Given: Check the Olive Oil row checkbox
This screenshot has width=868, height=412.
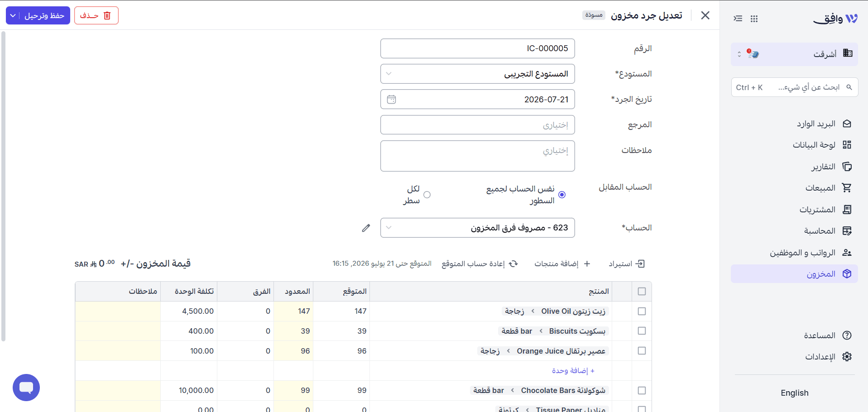Looking at the screenshot, I should pyautogui.click(x=642, y=311).
